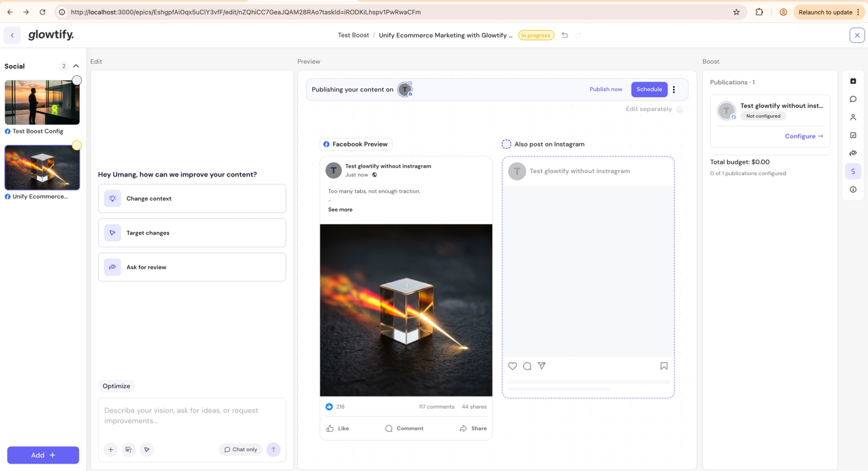The image size is (868, 471).
Task: Click the Configure arrow link
Action: tap(804, 136)
